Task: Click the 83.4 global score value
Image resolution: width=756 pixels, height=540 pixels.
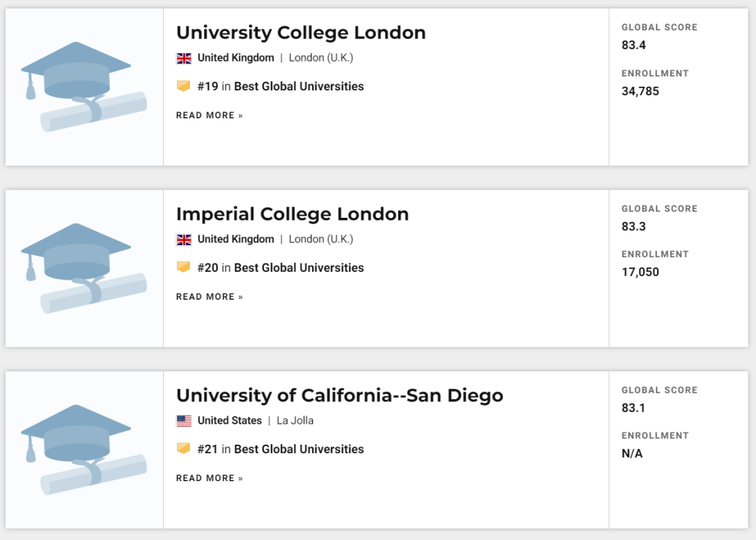Action: 633,46
